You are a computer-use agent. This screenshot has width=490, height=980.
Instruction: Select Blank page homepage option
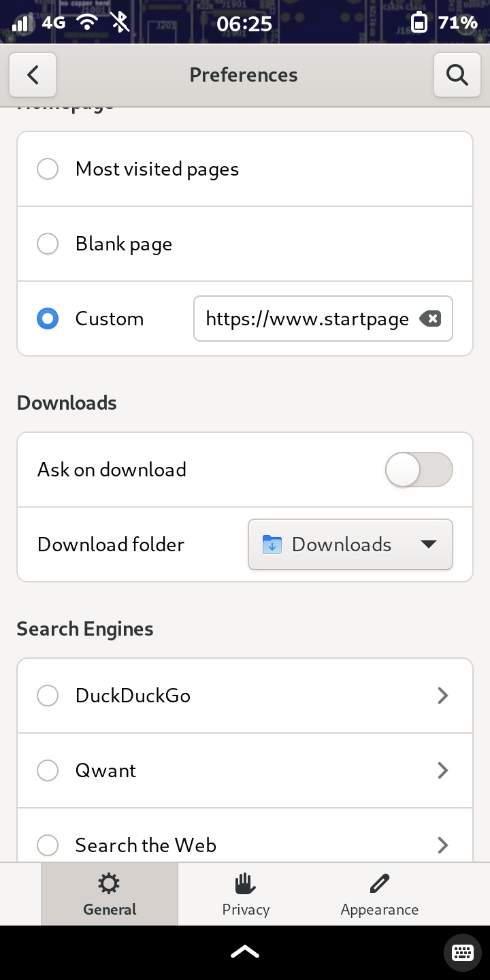click(x=48, y=244)
